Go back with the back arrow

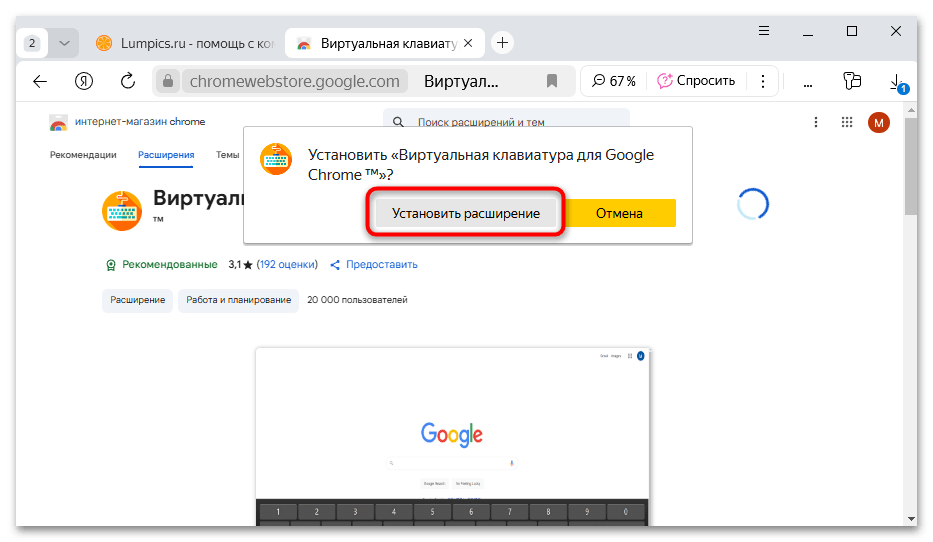click(x=40, y=81)
